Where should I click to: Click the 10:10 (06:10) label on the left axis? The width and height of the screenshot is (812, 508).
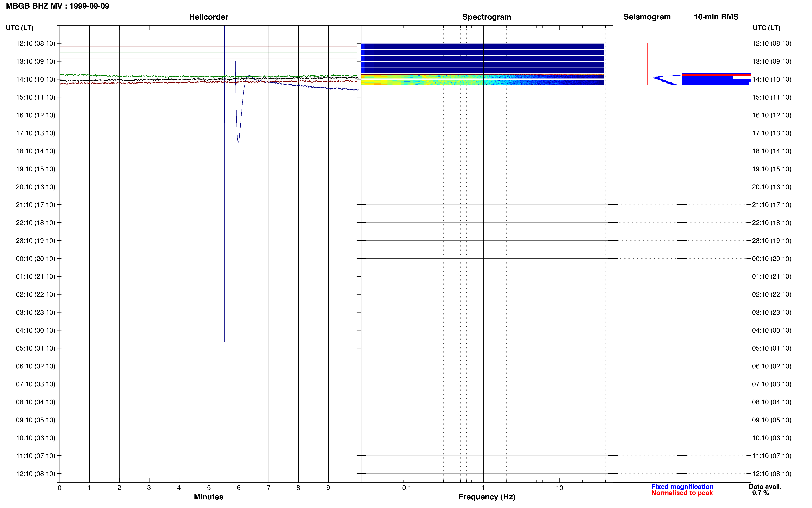tap(36, 438)
